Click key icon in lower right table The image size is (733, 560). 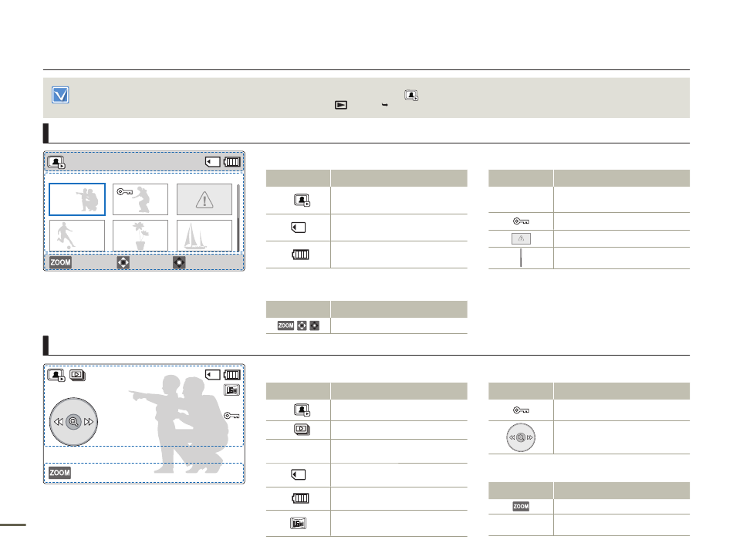click(x=521, y=410)
